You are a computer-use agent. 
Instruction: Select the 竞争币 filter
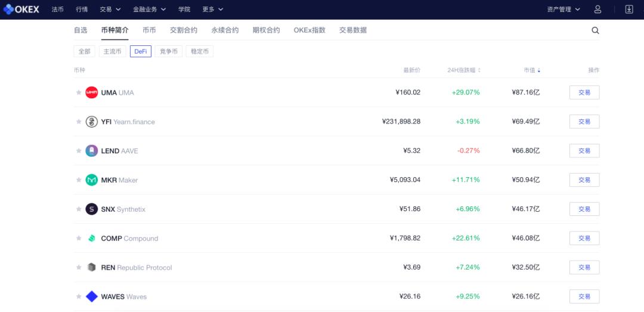coord(168,51)
